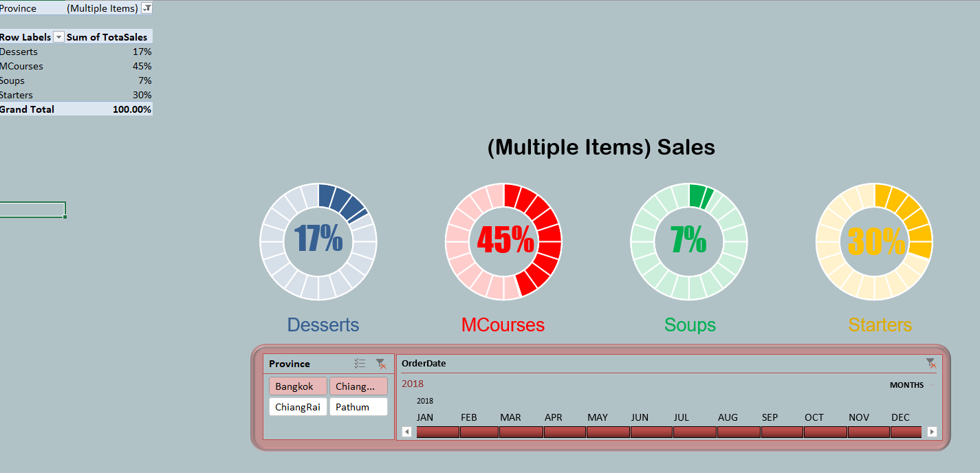Select the 45% value cell in pivot table
The image size is (980, 473).
tap(109, 66)
